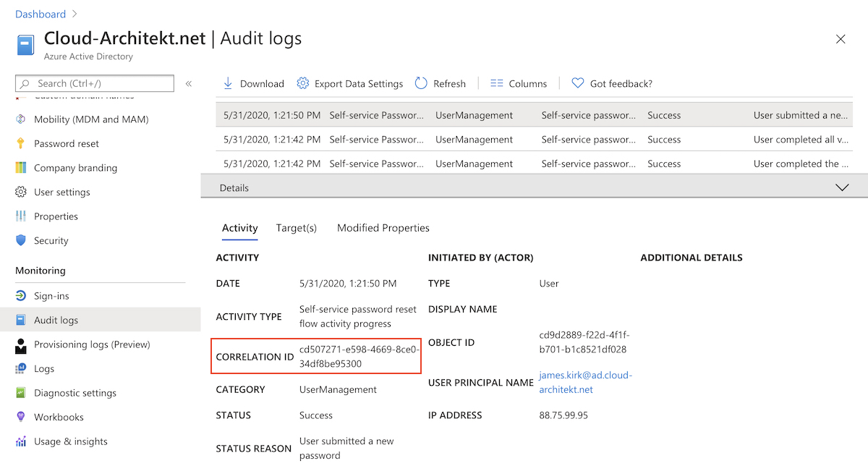Open Password reset in the sidebar
The height and width of the screenshot is (466, 868).
[67, 143]
